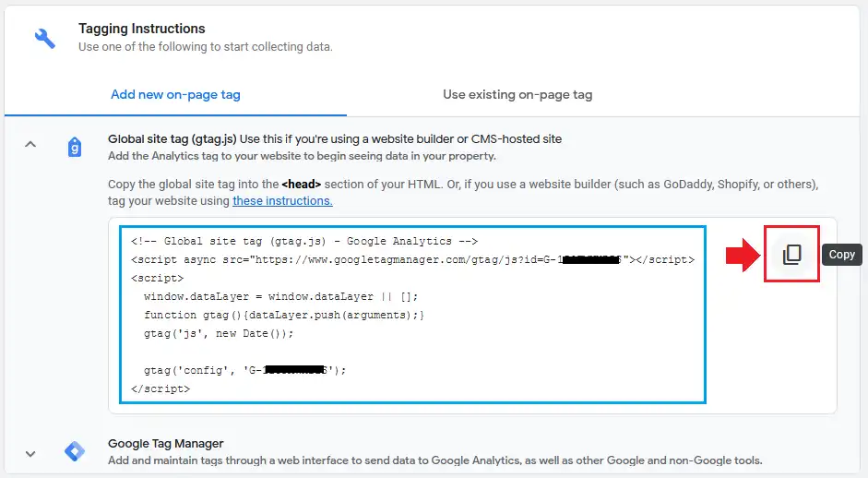Viewport: 868px width, 478px height.
Task: Collapse the Global site tag section
Action: point(30,145)
